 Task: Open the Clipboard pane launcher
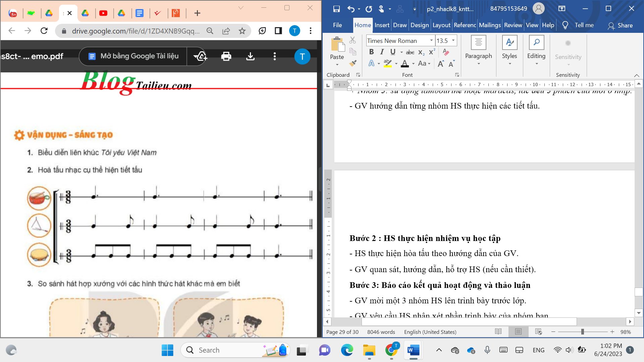[x=358, y=75]
